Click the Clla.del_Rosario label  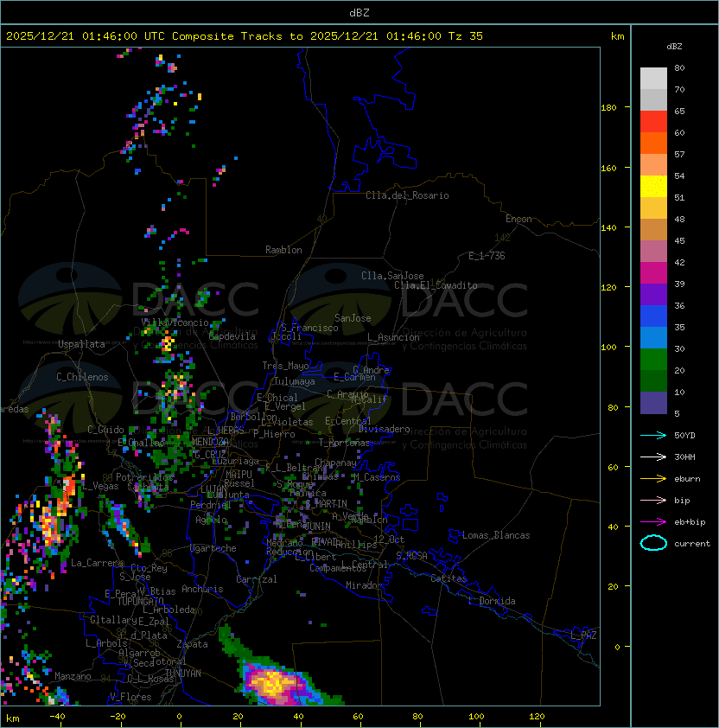coord(407,195)
